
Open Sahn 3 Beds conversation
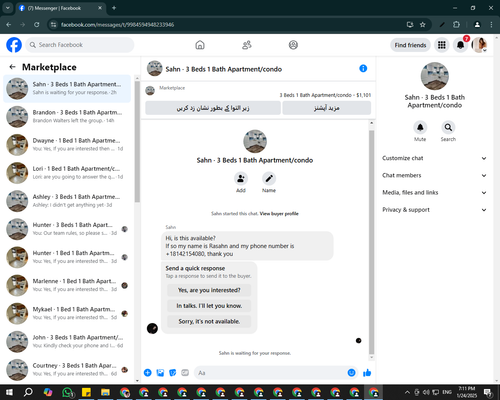(67, 88)
